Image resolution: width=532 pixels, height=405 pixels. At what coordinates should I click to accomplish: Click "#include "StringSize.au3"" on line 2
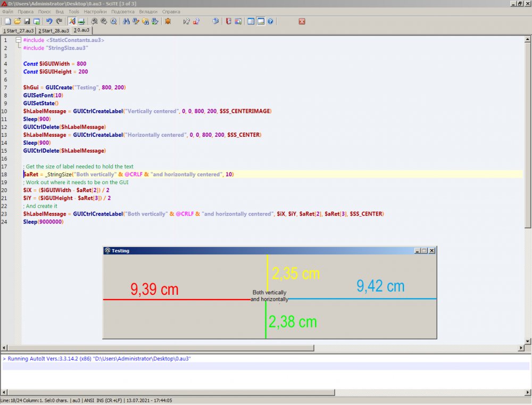[56, 48]
